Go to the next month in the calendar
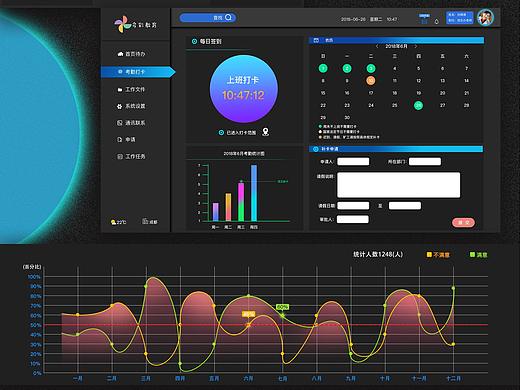The image size is (520, 390). (x=416, y=46)
